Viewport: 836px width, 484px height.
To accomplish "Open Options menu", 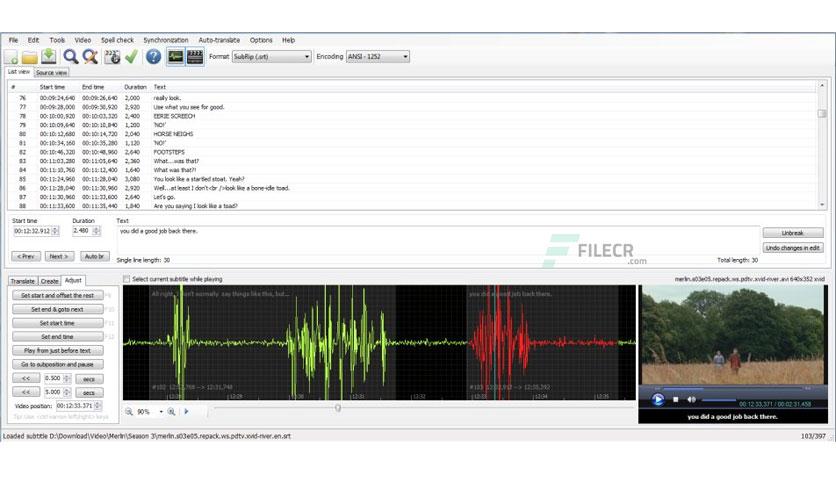I will [261, 40].
